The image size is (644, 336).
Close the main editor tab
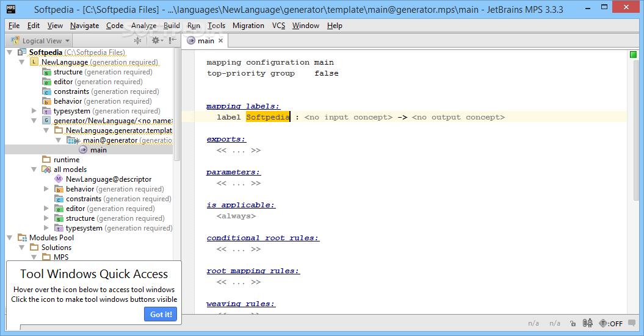pyautogui.click(x=220, y=41)
